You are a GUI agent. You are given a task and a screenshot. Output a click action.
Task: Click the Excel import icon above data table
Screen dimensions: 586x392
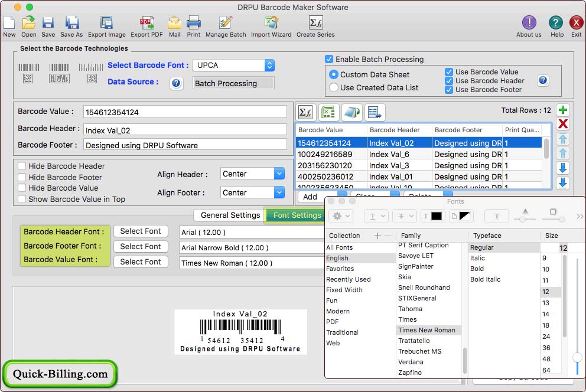(x=328, y=112)
